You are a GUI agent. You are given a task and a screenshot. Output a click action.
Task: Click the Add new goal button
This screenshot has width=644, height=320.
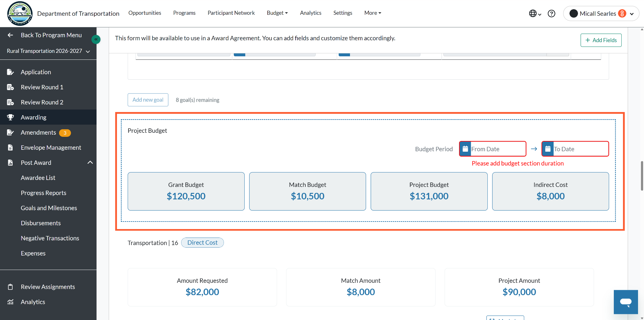(148, 100)
